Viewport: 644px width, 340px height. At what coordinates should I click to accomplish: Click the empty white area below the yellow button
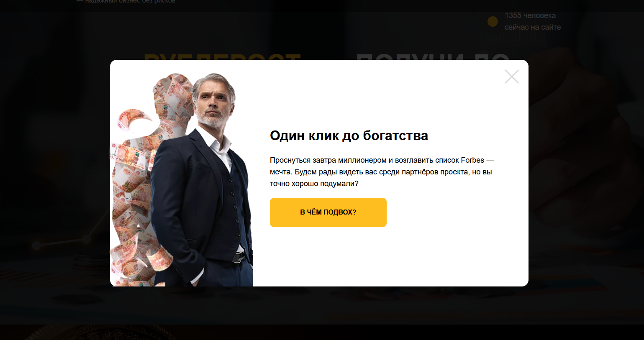click(x=389, y=257)
